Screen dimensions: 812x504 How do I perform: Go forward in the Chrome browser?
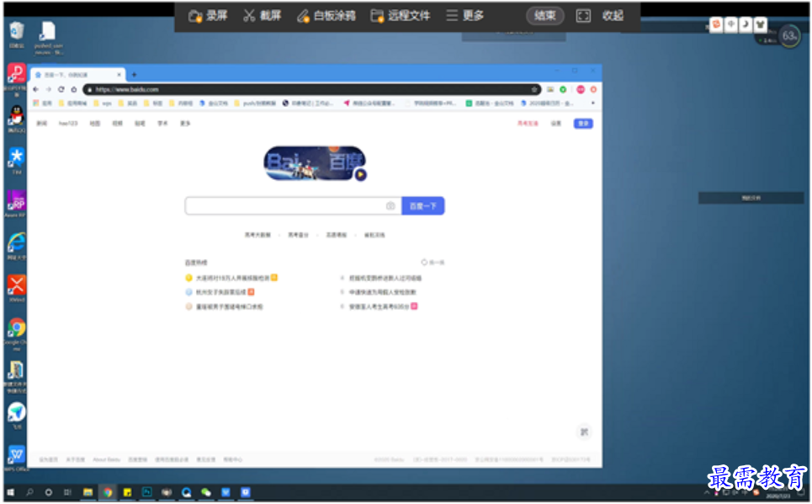click(48, 90)
